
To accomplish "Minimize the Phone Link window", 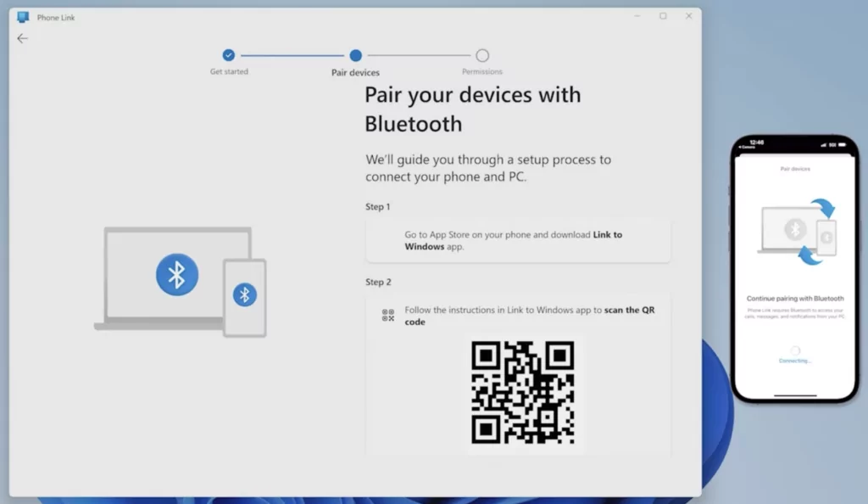I will (637, 16).
